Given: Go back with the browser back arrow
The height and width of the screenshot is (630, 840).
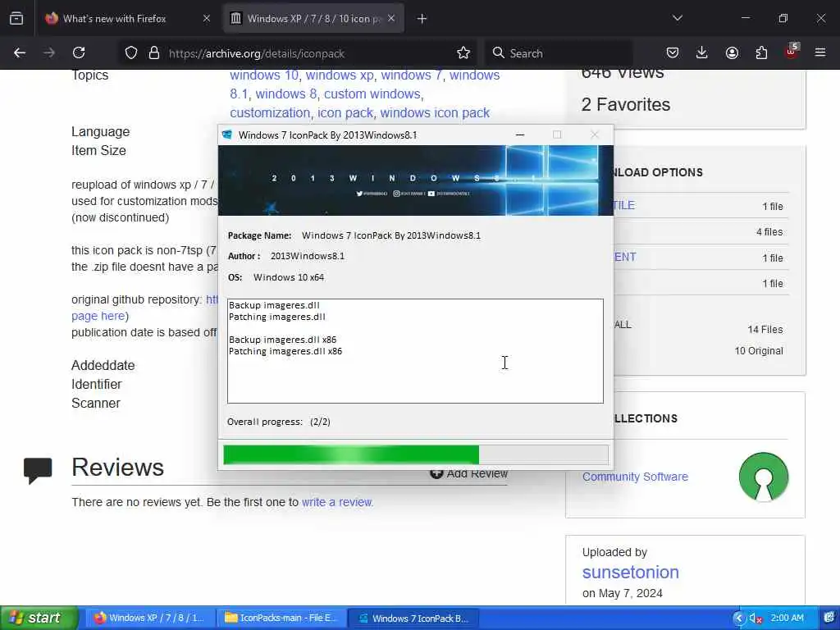Looking at the screenshot, I should tap(20, 52).
